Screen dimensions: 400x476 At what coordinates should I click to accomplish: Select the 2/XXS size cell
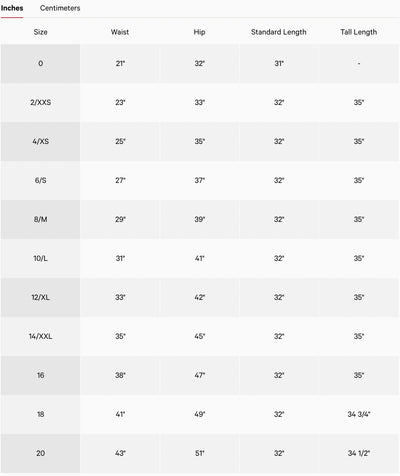[40, 102]
